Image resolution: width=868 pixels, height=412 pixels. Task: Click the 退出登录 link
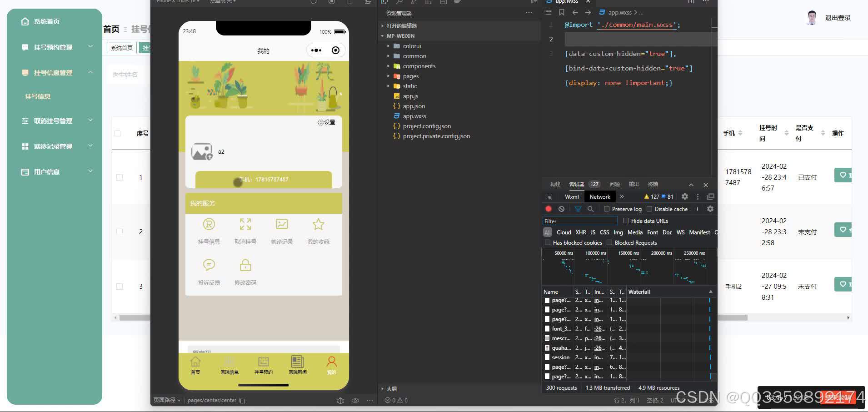838,18
